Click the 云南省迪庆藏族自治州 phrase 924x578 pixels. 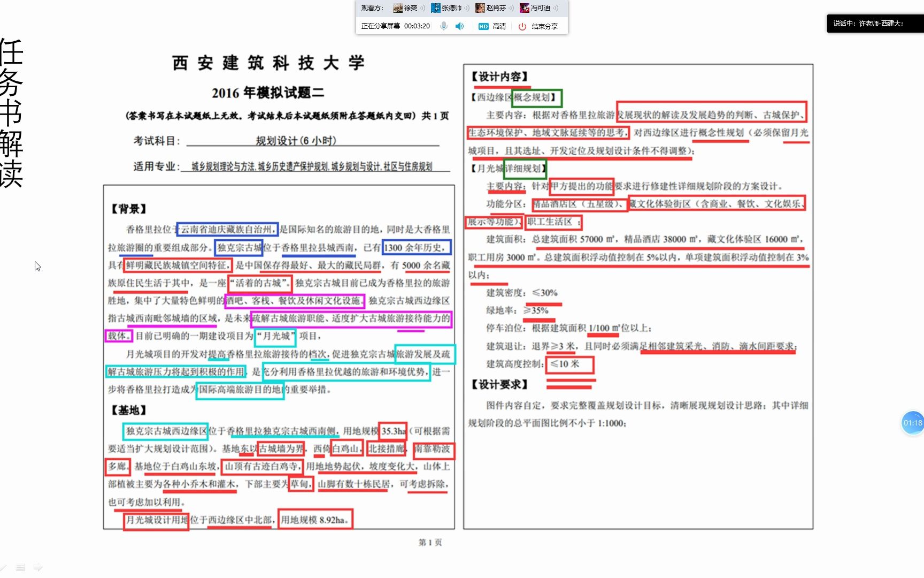coord(228,230)
